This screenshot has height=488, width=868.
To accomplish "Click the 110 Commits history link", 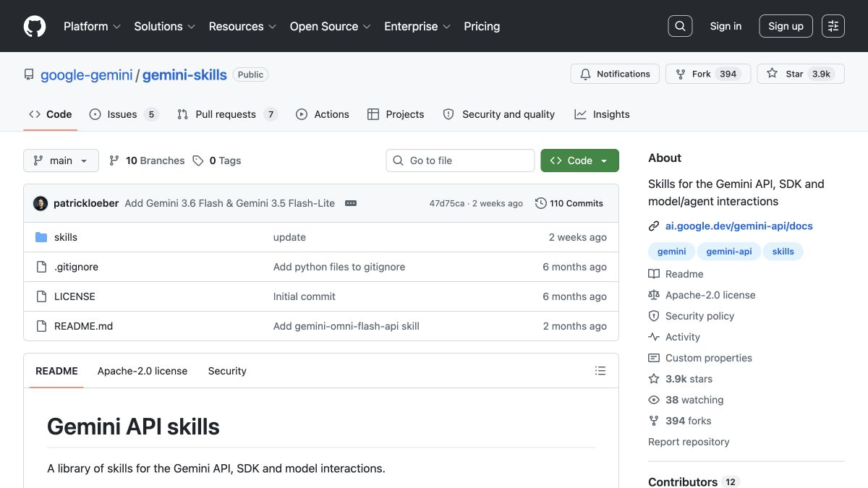I will 569,203.
